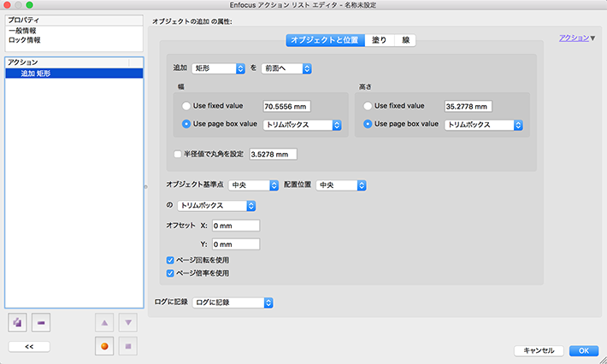Open the 前面へ stacking order dropdown
The image size is (607, 364).
(286, 68)
